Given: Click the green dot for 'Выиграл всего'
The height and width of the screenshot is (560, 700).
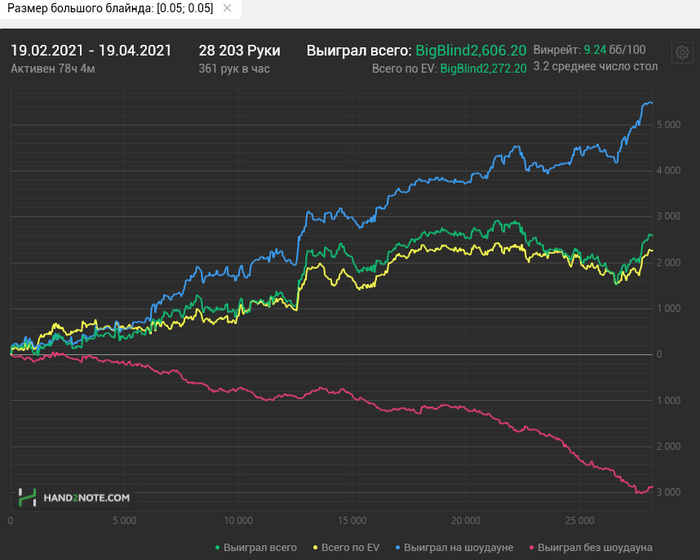Looking at the screenshot, I should [x=217, y=547].
